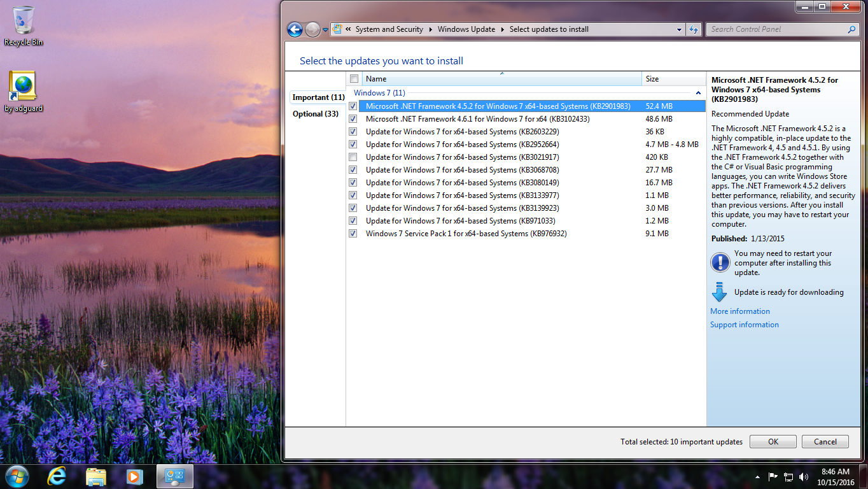Check the unchecked KB3021917 update checkbox

tap(353, 157)
